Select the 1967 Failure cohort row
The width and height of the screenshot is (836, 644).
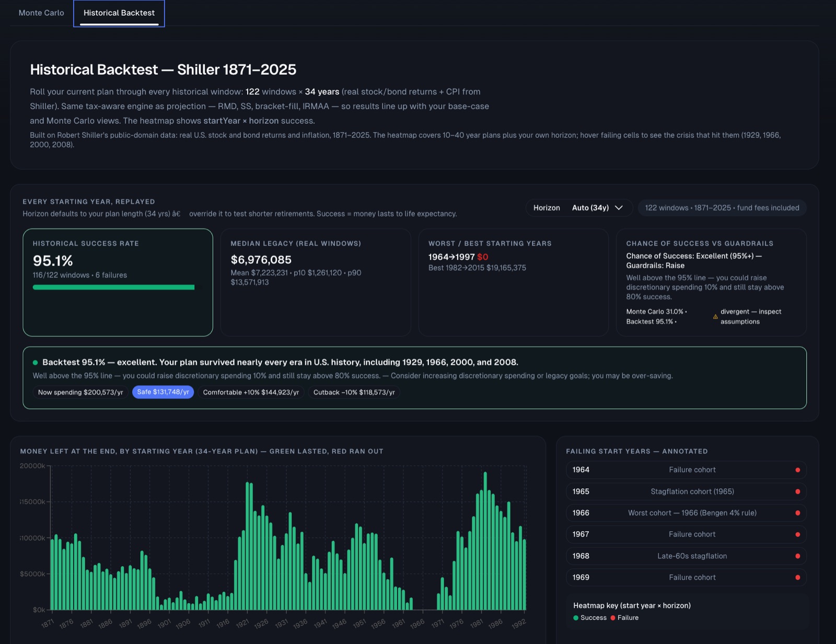tap(686, 534)
